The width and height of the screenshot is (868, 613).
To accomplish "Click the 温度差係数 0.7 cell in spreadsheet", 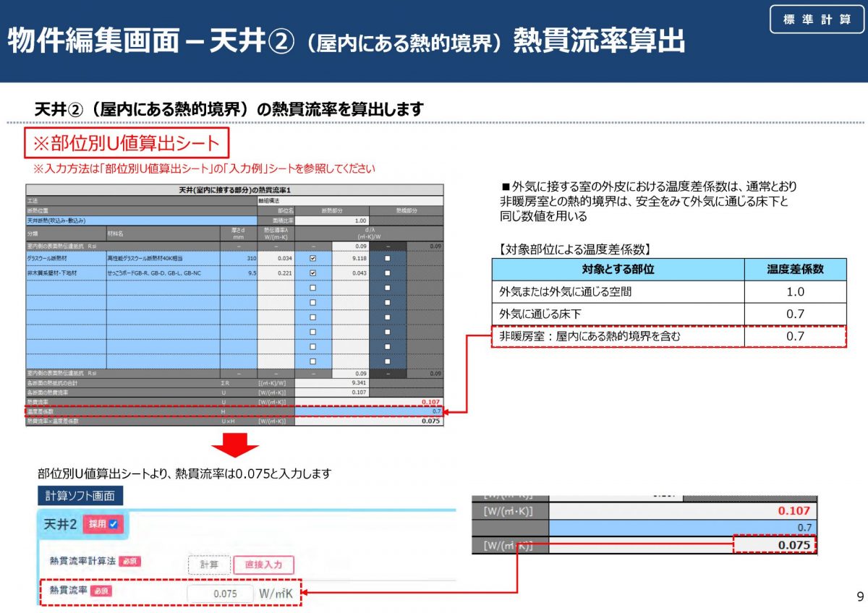I will click(369, 411).
